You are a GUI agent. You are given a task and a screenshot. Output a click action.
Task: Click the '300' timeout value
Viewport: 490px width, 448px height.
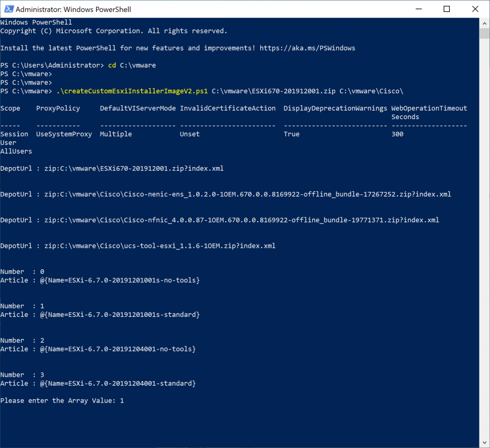tap(397, 134)
